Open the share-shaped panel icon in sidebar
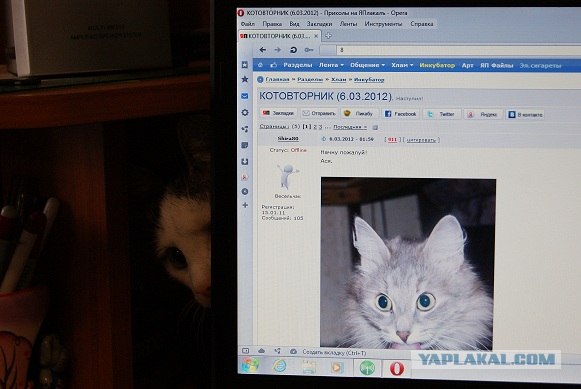This screenshot has height=389, width=581. tap(245, 129)
